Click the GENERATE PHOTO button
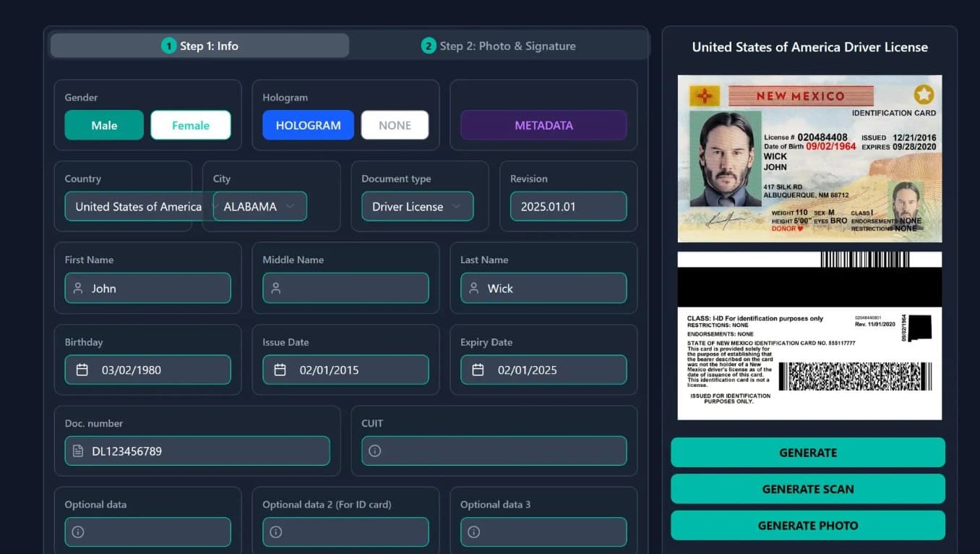This screenshot has width=980, height=554. pyautogui.click(x=808, y=526)
